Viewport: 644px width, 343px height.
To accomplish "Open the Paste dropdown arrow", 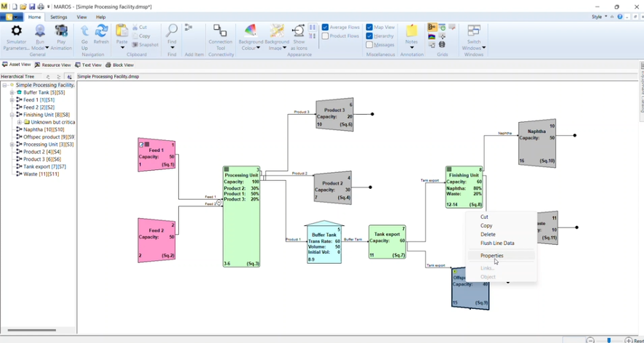I will tap(122, 48).
